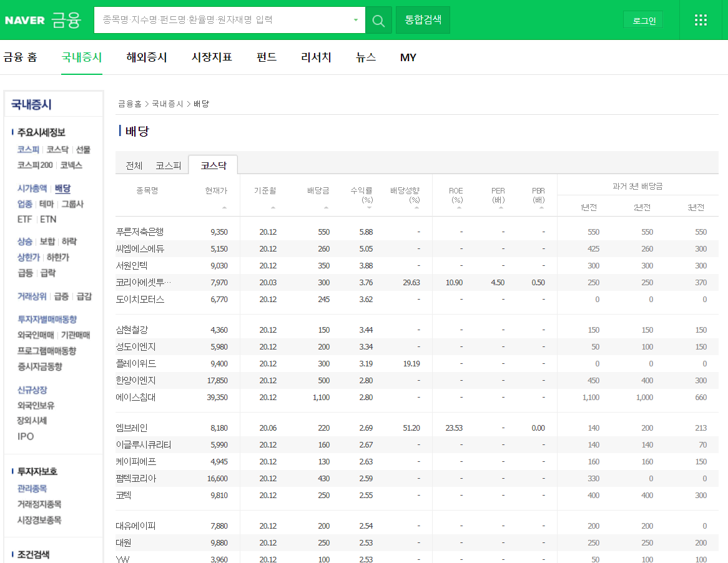The height and width of the screenshot is (563, 728).
Task: Click the magnifier search icon
Action: pyautogui.click(x=378, y=21)
